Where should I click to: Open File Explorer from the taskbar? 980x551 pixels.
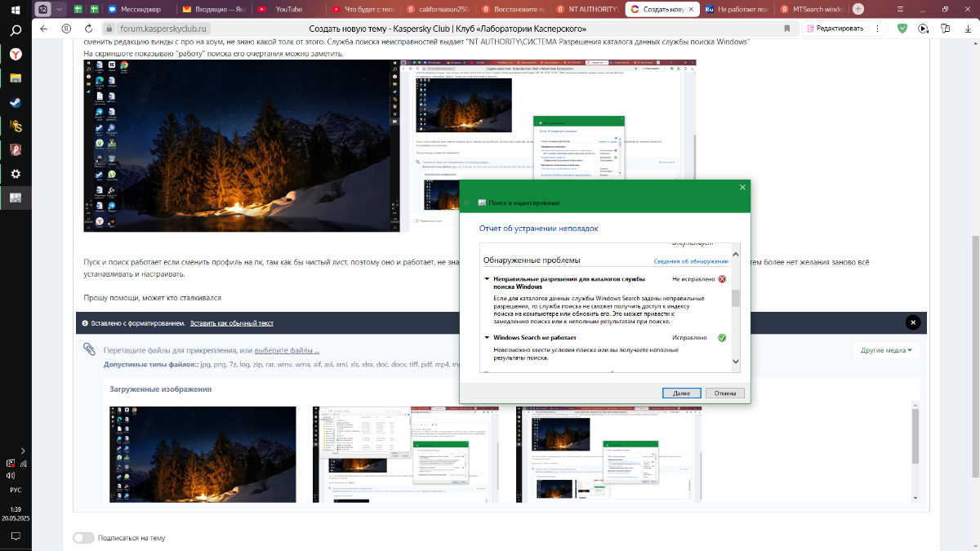point(16,79)
